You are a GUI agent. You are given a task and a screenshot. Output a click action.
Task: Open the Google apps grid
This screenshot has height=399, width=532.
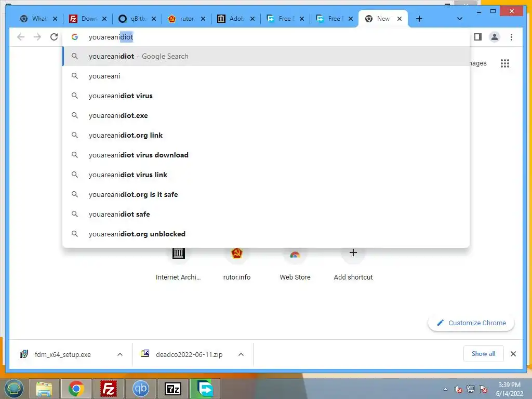tap(505, 63)
